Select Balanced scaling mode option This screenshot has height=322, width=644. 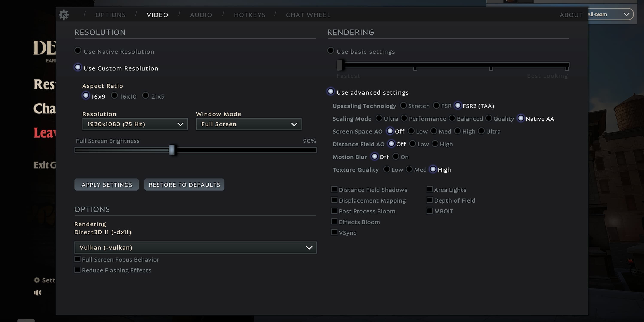pyautogui.click(x=452, y=119)
